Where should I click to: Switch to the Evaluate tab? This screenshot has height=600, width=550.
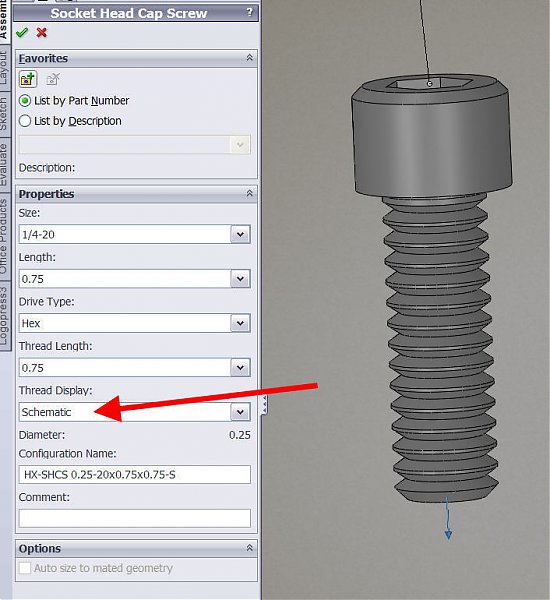4,165
